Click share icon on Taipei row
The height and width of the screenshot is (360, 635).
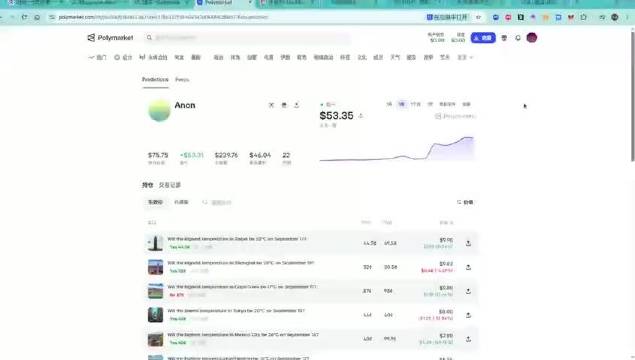[x=468, y=243]
